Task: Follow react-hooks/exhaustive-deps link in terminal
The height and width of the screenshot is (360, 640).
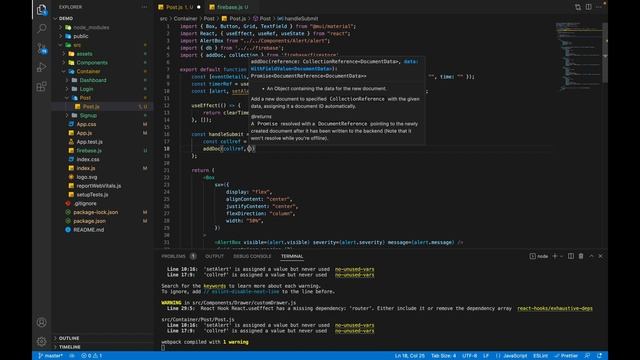Action: pyautogui.click(x=555, y=309)
